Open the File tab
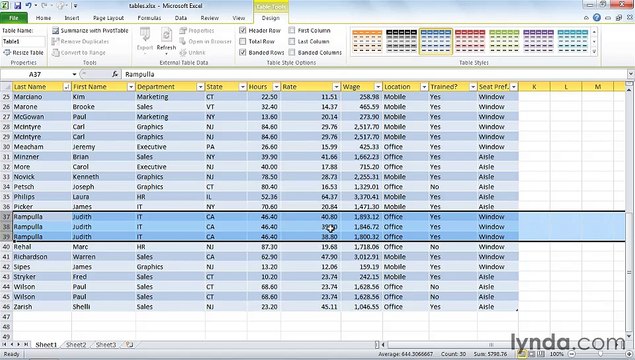 [x=14, y=18]
